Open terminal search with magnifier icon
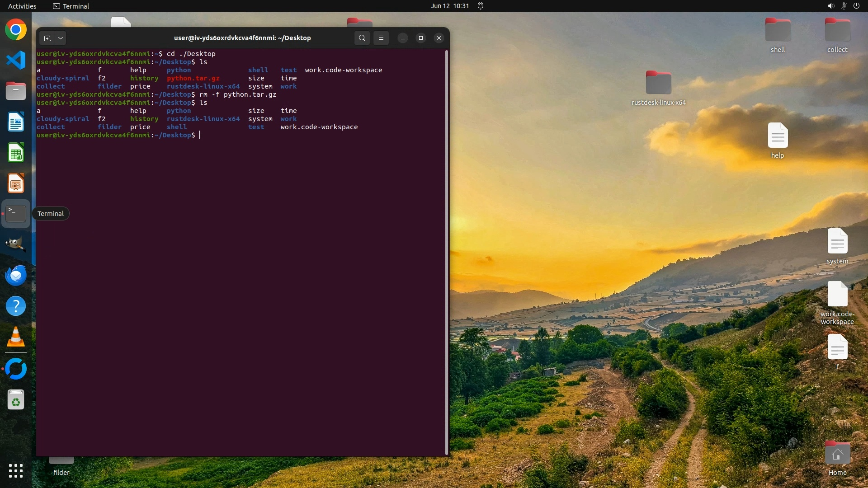Viewport: 868px width, 488px height. pyautogui.click(x=362, y=38)
